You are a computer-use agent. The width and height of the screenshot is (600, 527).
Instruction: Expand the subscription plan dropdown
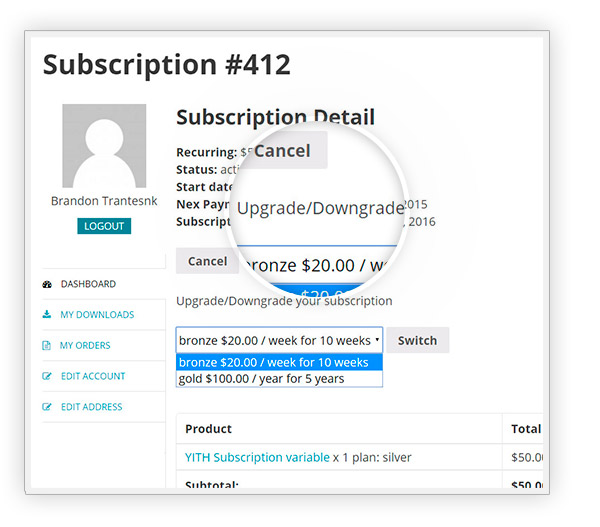(279, 340)
